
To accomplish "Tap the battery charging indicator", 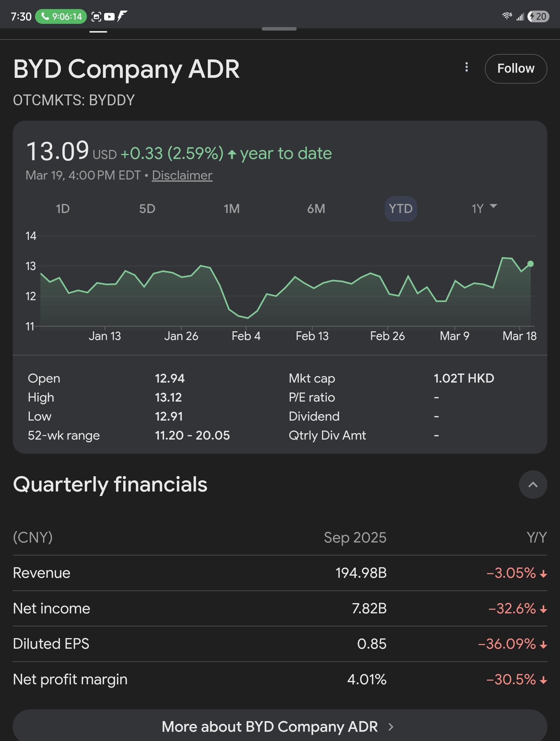I will 538,16.
